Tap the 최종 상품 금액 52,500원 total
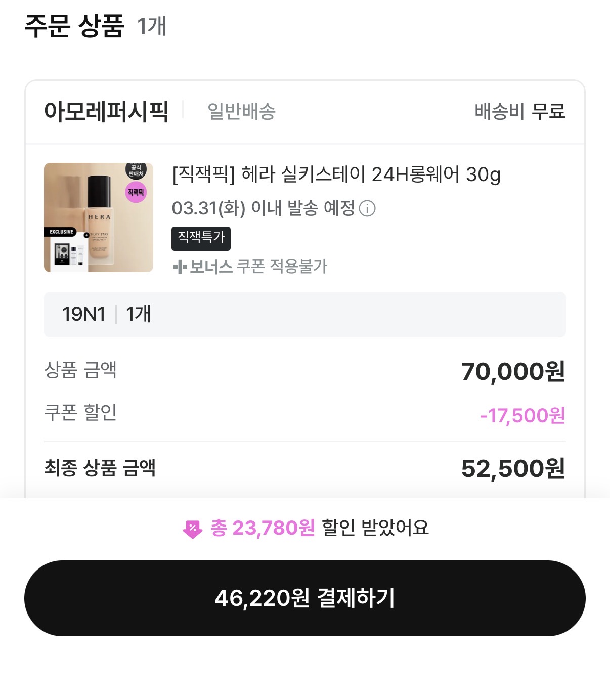The image size is (610, 700). pos(512,468)
